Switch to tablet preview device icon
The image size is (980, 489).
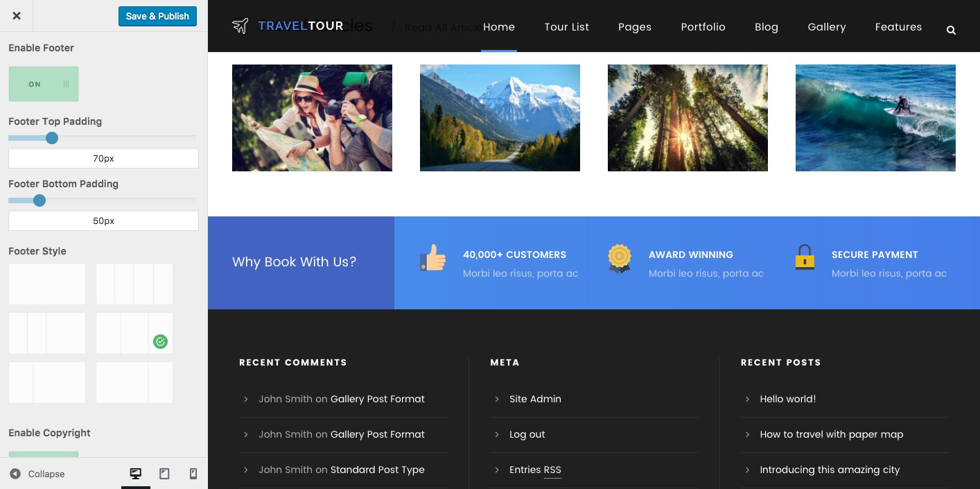(x=164, y=474)
